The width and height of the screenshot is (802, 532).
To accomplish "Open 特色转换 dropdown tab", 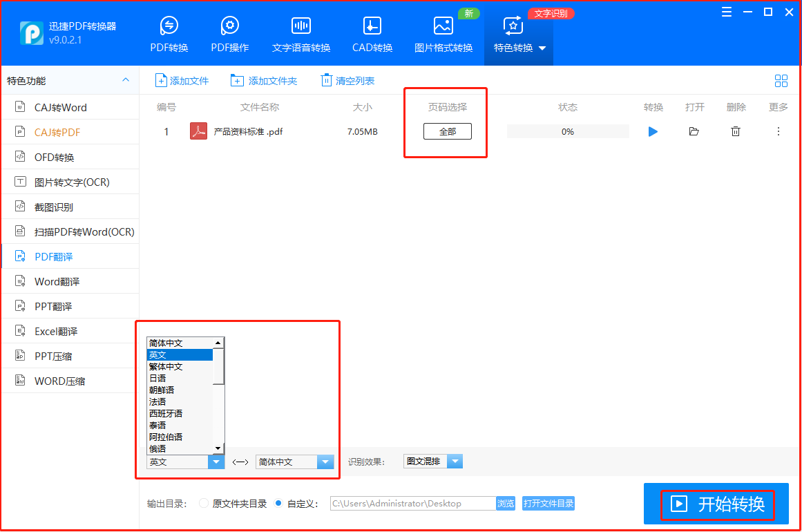I will point(519,35).
